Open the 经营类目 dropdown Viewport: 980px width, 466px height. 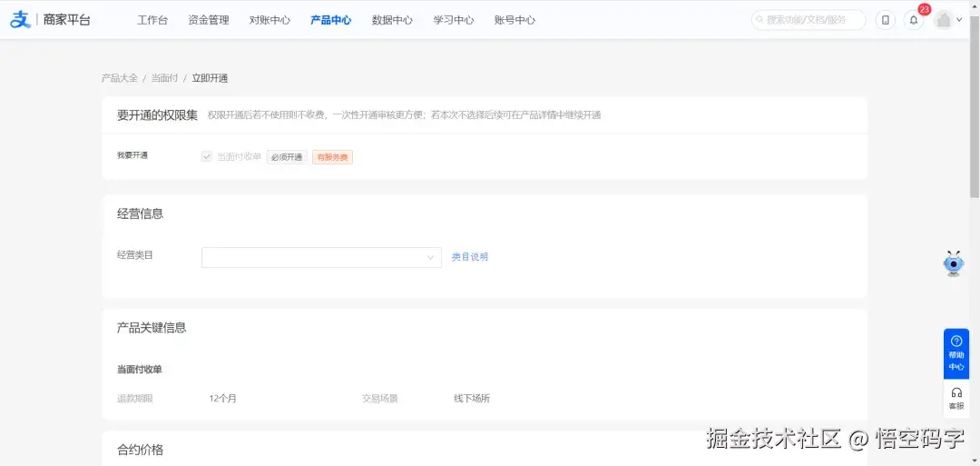321,257
